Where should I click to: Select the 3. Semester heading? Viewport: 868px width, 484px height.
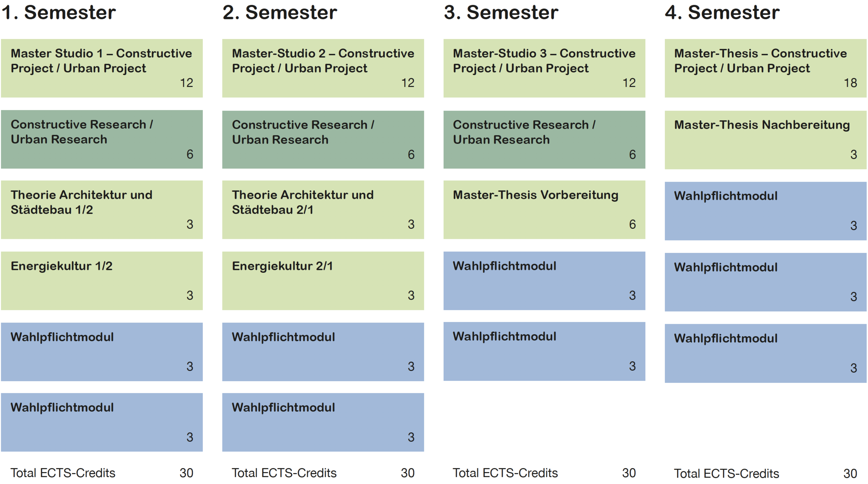tap(501, 13)
